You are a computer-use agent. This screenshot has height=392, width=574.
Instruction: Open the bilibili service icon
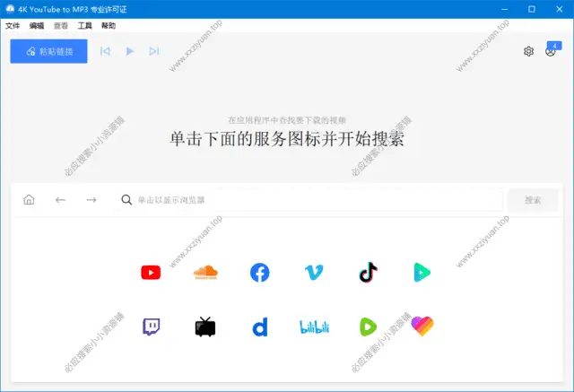[x=314, y=327]
